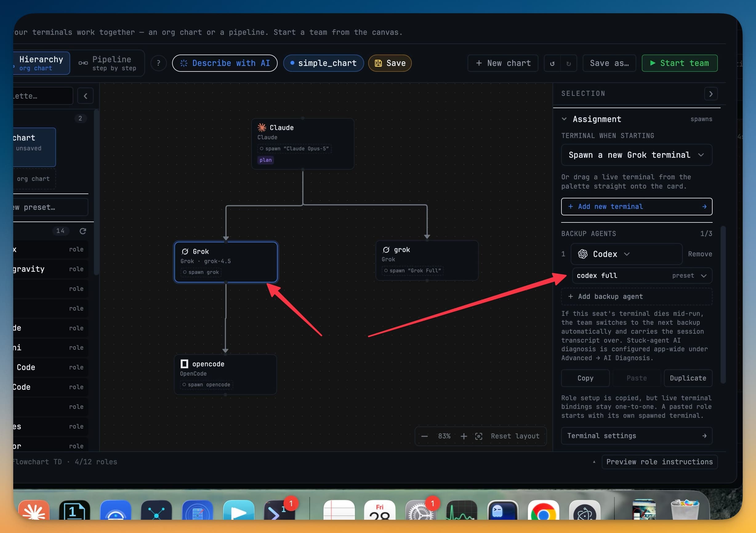The height and width of the screenshot is (533, 756).
Task: Click Reset layout on the canvas
Action: pos(515,436)
